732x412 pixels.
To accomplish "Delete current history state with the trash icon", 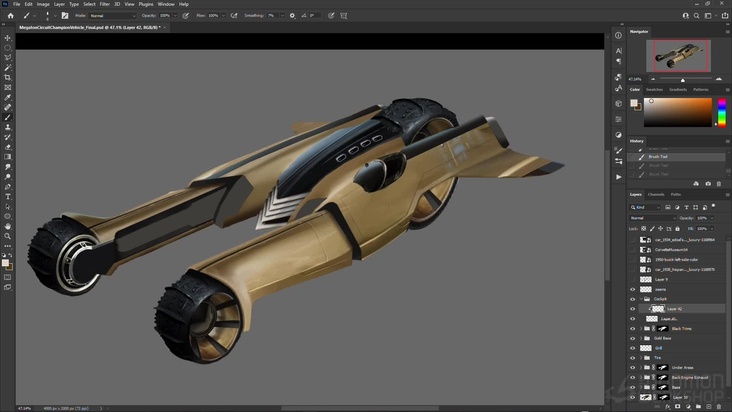I will pos(719,184).
